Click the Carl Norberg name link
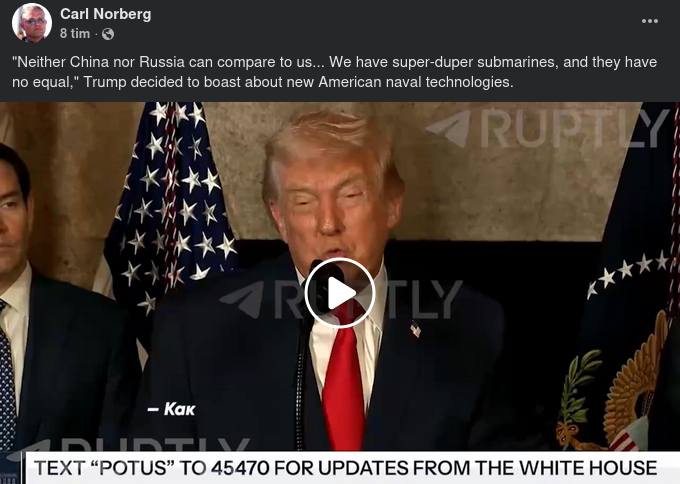Viewport: 680px width, 484px height. point(105,14)
